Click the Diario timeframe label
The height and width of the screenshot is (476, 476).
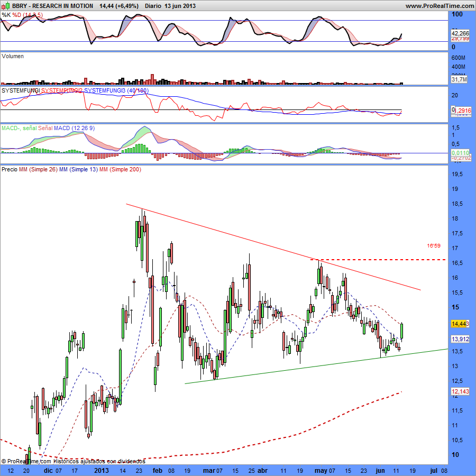point(153,6)
